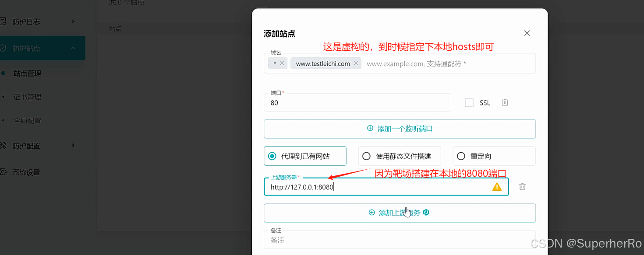Open 证书管理 in the sidebar

tap(27, 97)
